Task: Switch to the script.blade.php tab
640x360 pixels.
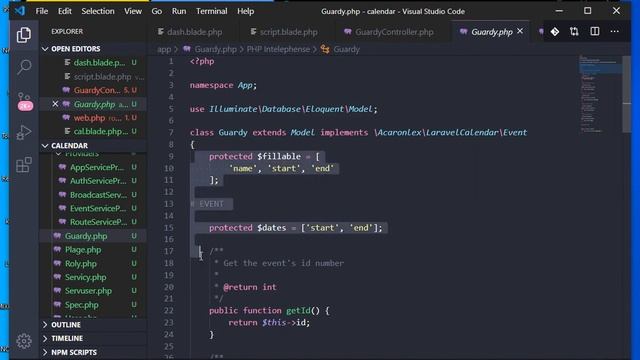Action: coord(284,32)
